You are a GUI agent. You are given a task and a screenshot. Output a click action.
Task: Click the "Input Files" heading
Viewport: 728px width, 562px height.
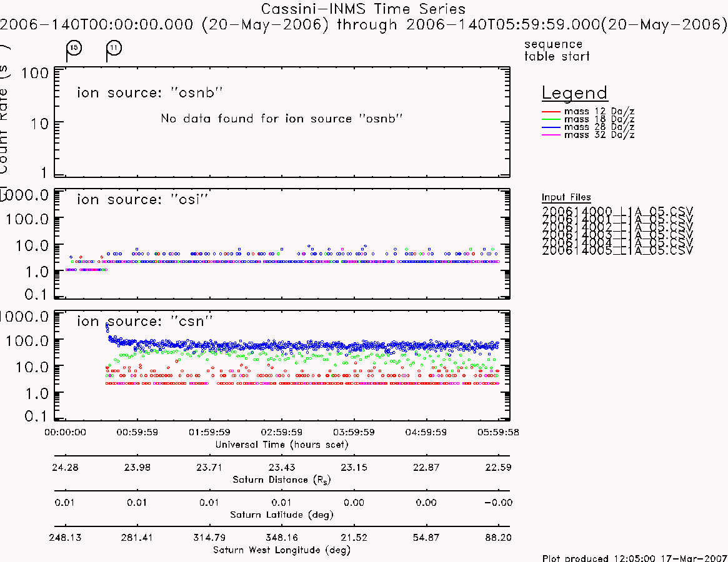(566, 197)
